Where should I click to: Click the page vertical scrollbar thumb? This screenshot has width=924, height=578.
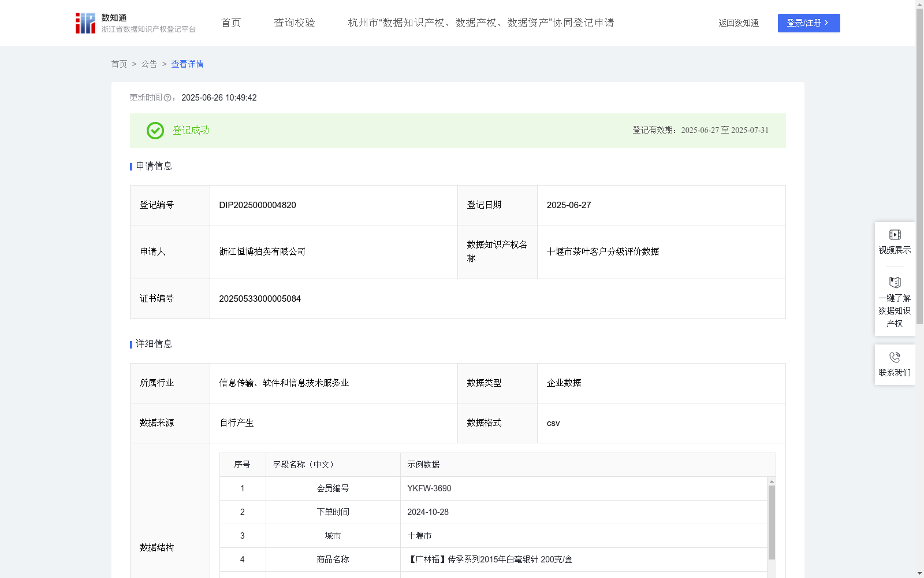919,166
